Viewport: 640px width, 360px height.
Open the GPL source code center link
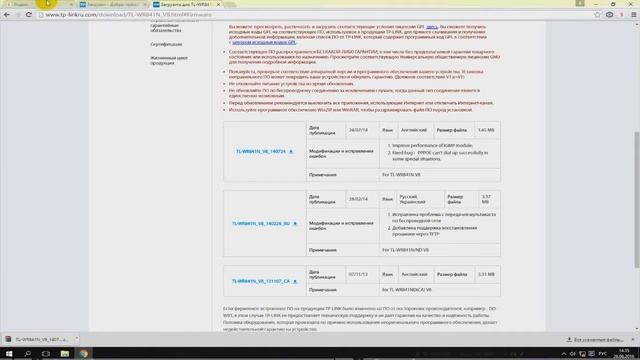coord(264,42)
